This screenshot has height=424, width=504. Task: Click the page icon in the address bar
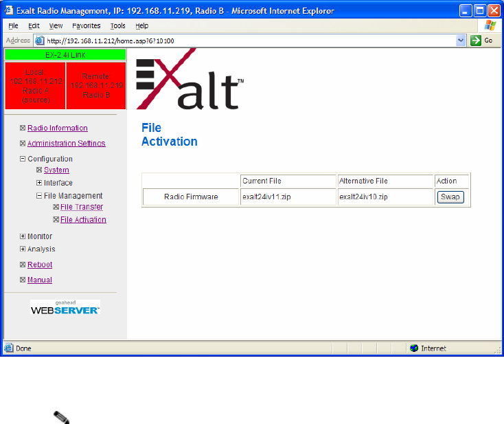(x=40, y=41)
